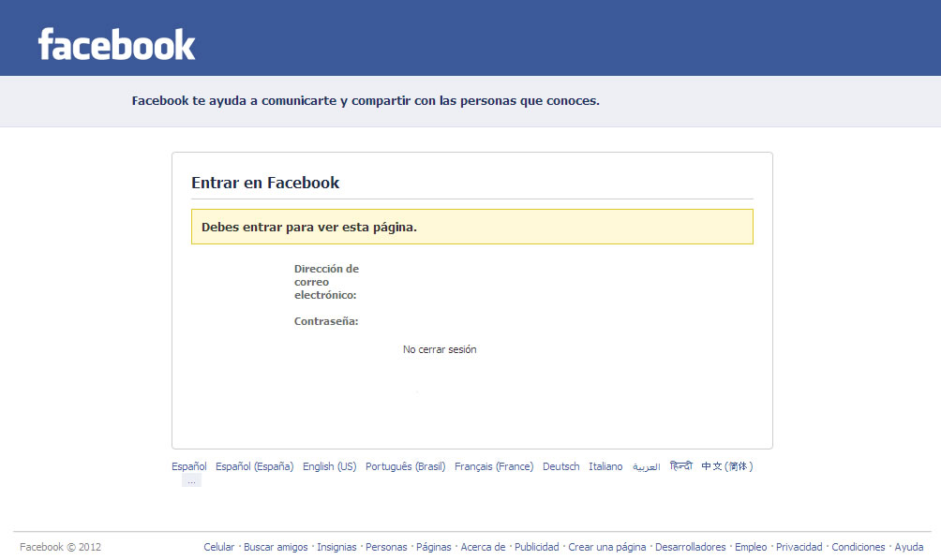
Task: Switch language to Español (España)
Action: pos(254,466)
